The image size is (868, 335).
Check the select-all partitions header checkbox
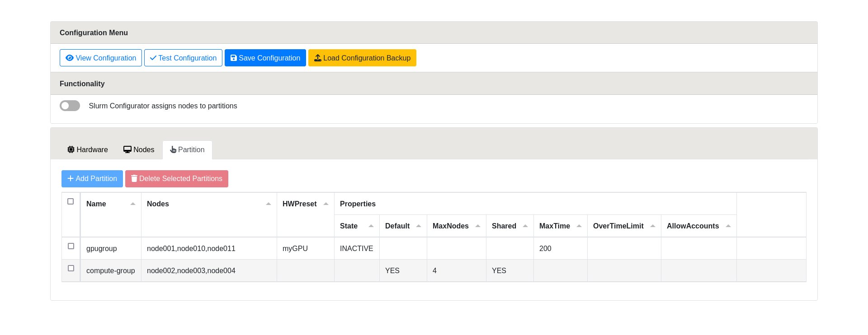point(71,201)
